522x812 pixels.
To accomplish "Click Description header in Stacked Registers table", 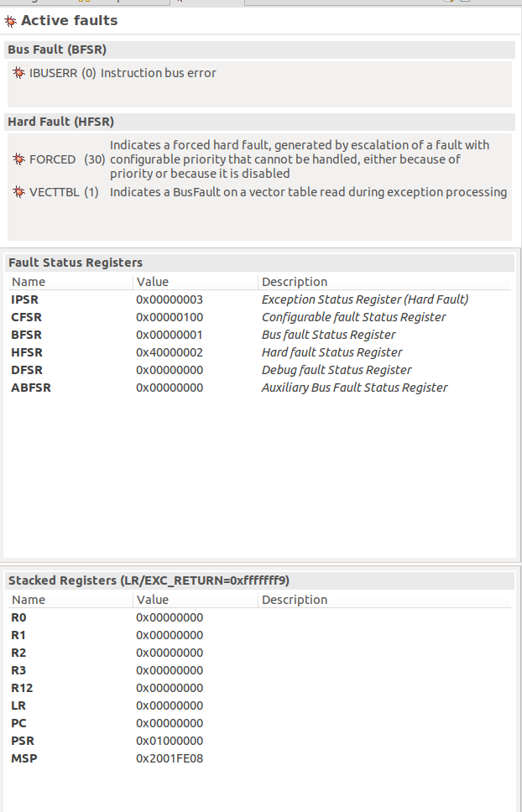I will 295,600.
